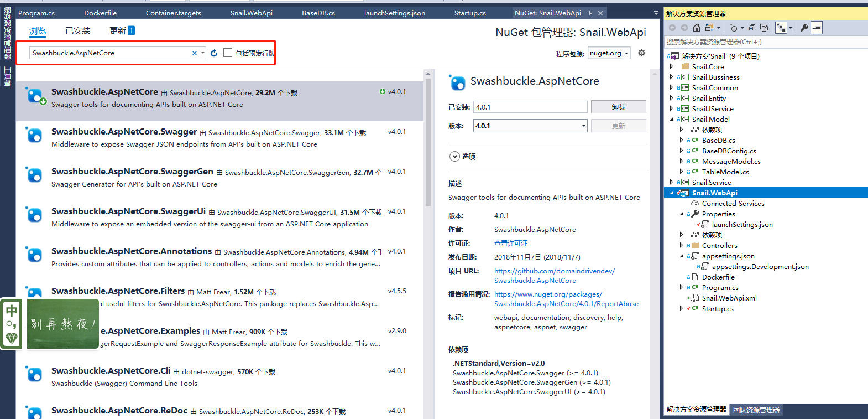The image size is (868, 419).
Task: Click the pin icon on NuGet tab
Action: (590, 13)
